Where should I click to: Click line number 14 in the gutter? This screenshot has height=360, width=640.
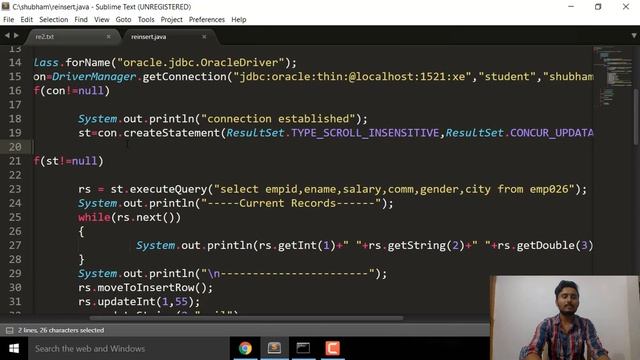pos(15,62)
